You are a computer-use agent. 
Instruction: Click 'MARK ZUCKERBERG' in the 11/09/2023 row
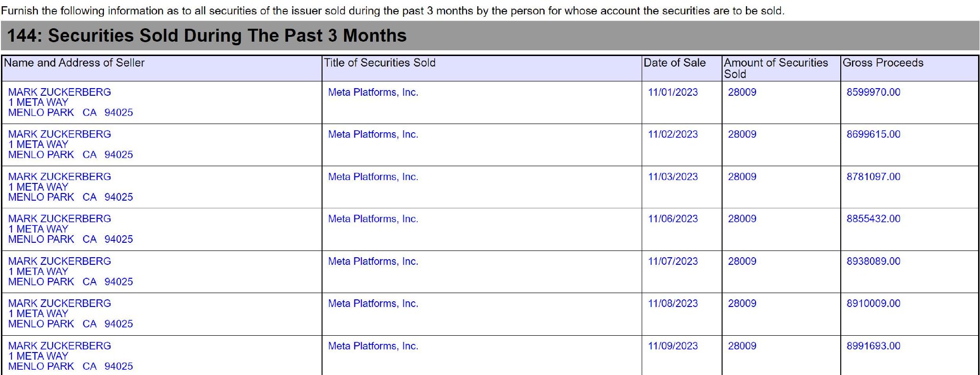[59, 346]
